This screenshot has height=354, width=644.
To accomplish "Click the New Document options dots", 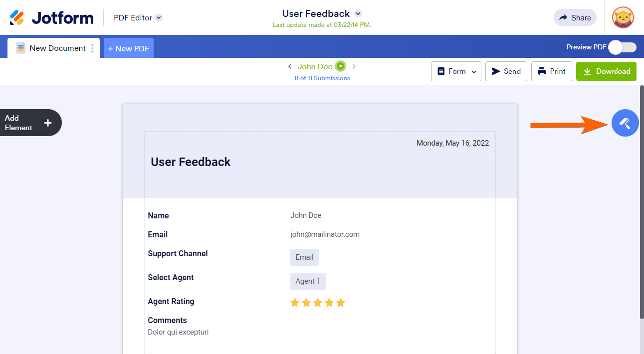I will point(92,48).
